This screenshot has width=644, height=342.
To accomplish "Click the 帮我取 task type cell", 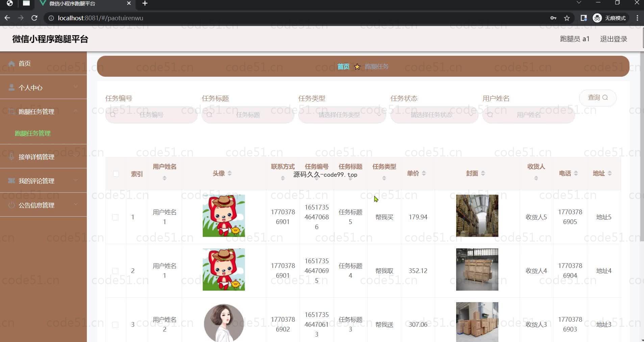I will point(384,271).
